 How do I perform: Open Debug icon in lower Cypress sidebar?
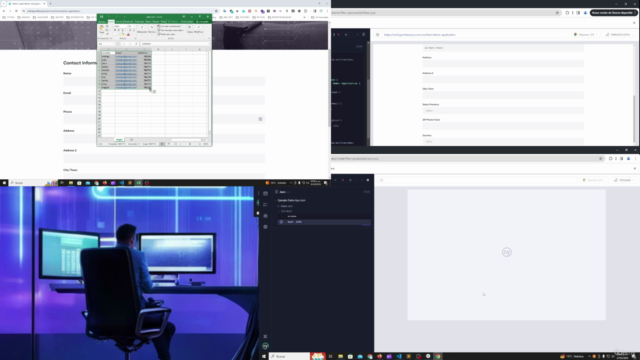coord(265,216)
